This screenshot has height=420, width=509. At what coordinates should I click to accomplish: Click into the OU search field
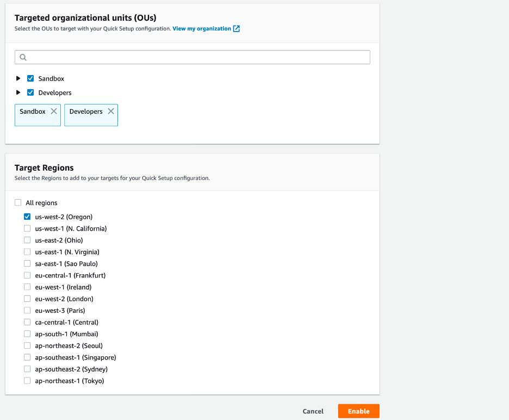[163, 57]
